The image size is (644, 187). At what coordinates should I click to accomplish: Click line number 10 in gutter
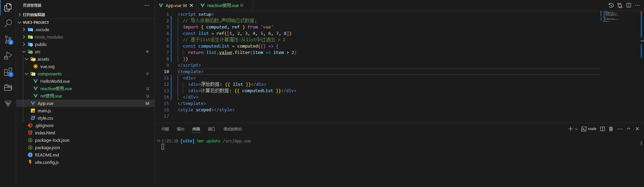(x=166, y=72)
